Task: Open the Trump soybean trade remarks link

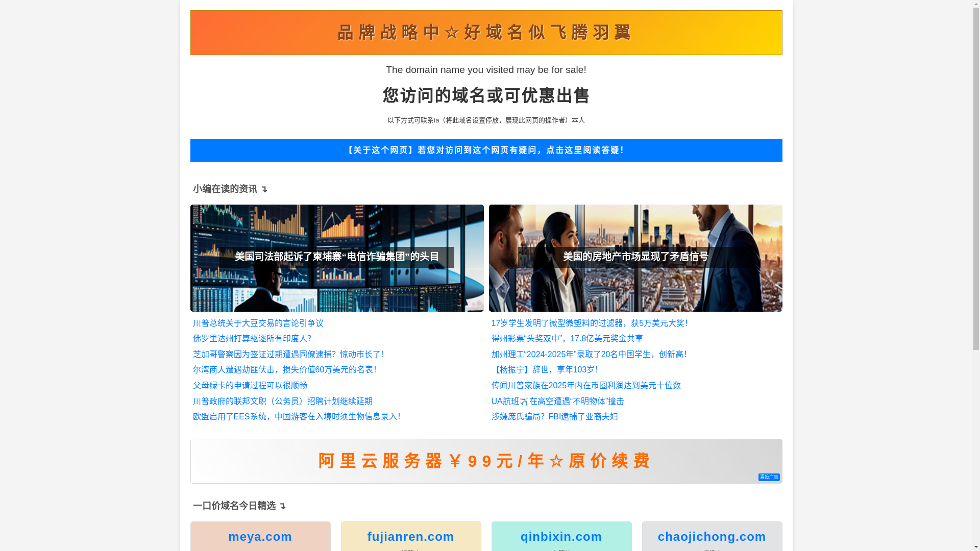Action: [x=258, y=323]
